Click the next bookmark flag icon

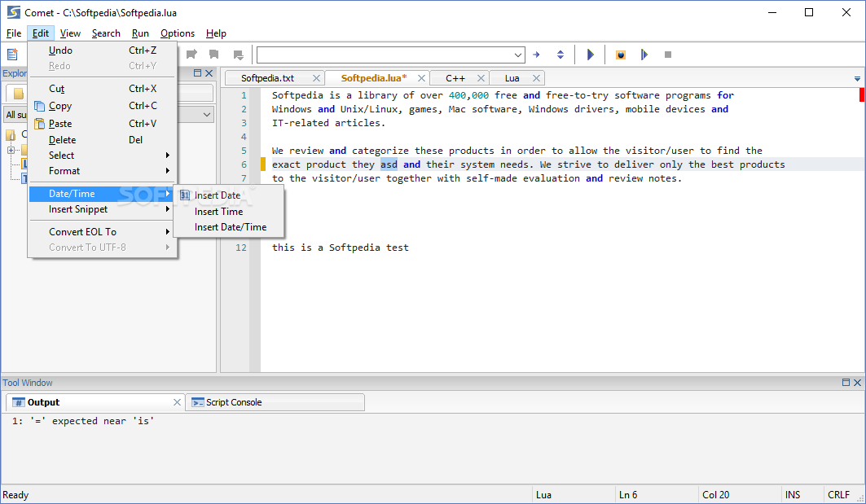238,55
